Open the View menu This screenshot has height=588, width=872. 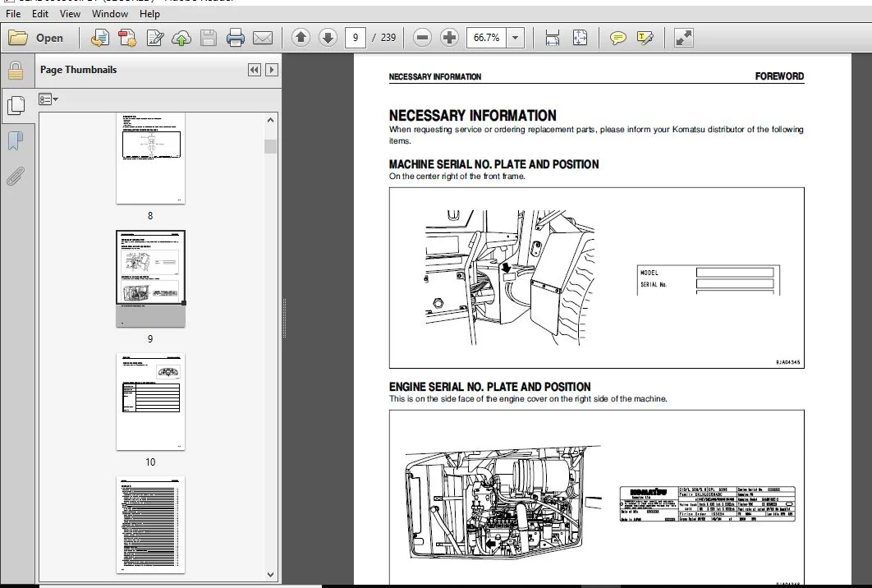coord(70,13)
